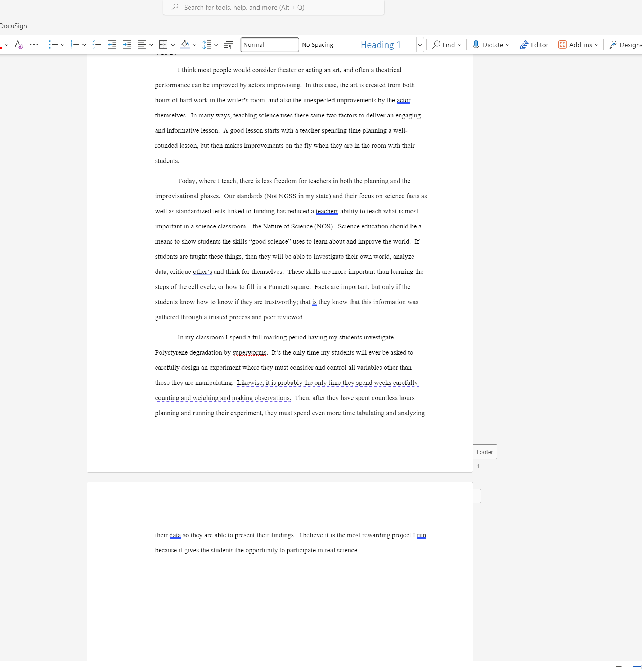Click the misspelled word "superworms"
Image resolution: width=642 pixels, height=672 pixels.
point(250,352)
